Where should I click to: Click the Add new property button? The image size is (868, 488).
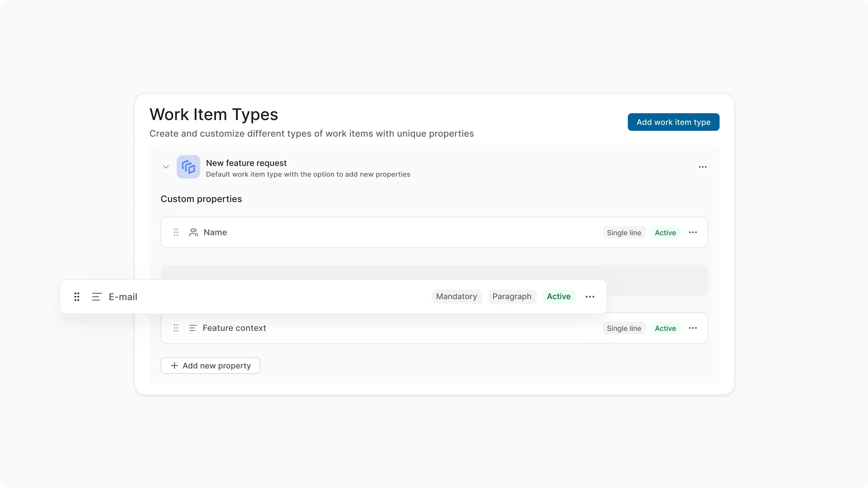(210, 366)
